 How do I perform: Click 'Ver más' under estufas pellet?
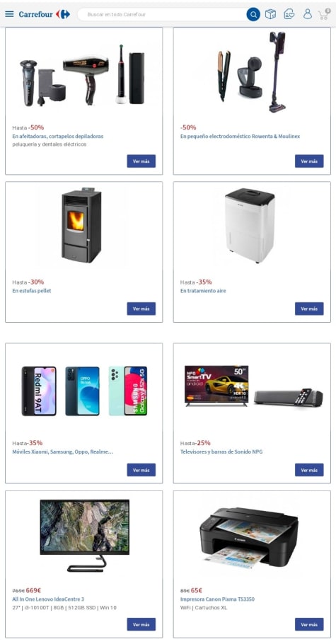click(x=141, y=309)
